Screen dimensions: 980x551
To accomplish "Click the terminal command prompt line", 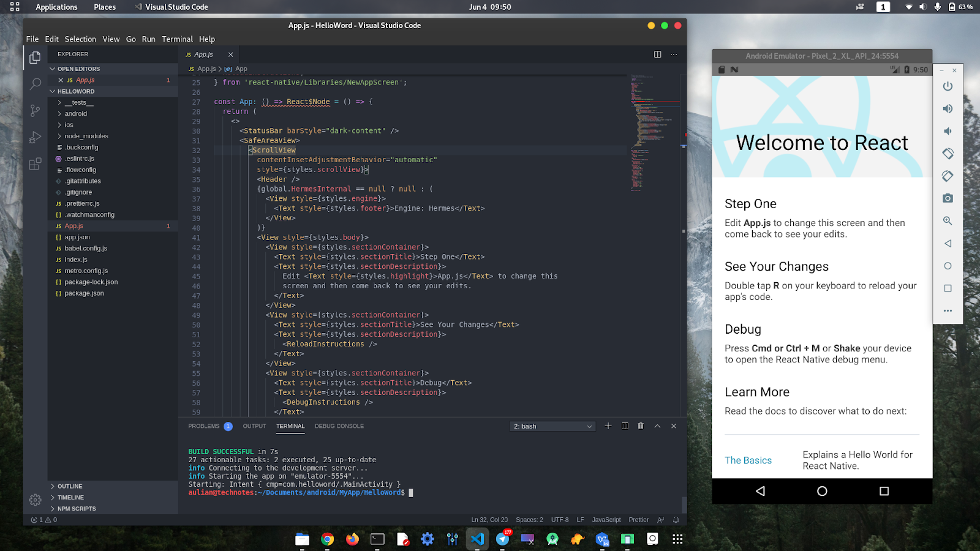I will pos(301,492).
